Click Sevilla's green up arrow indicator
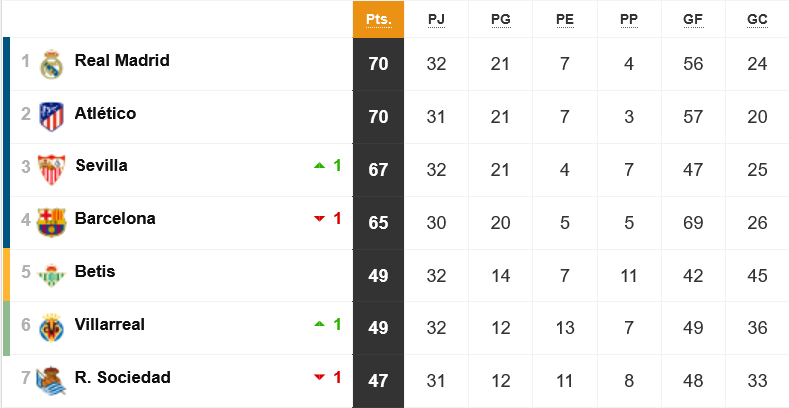 tap(320, 165)
